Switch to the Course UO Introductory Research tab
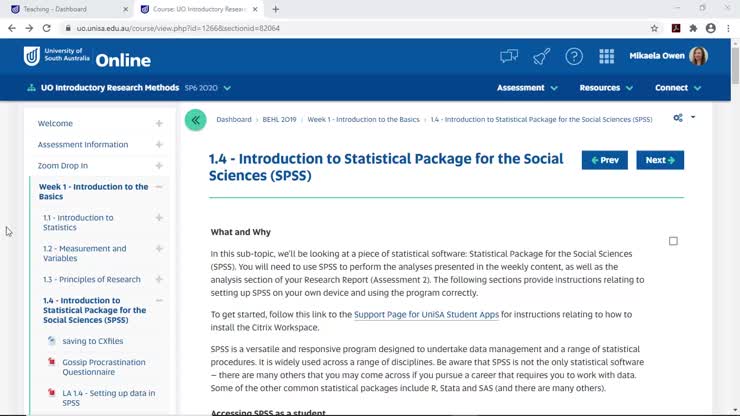This screenshot has width=740, height=416. pyautogui.click(x=198, y=9)
